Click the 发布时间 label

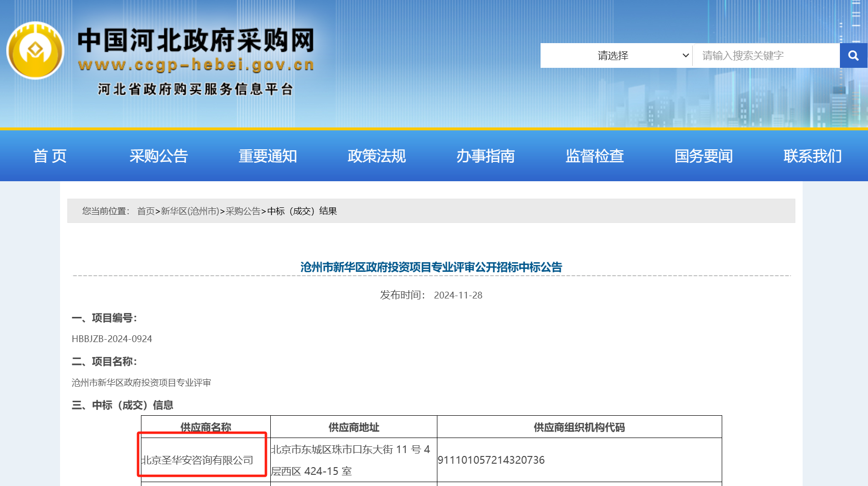click(x=403, y=295)
